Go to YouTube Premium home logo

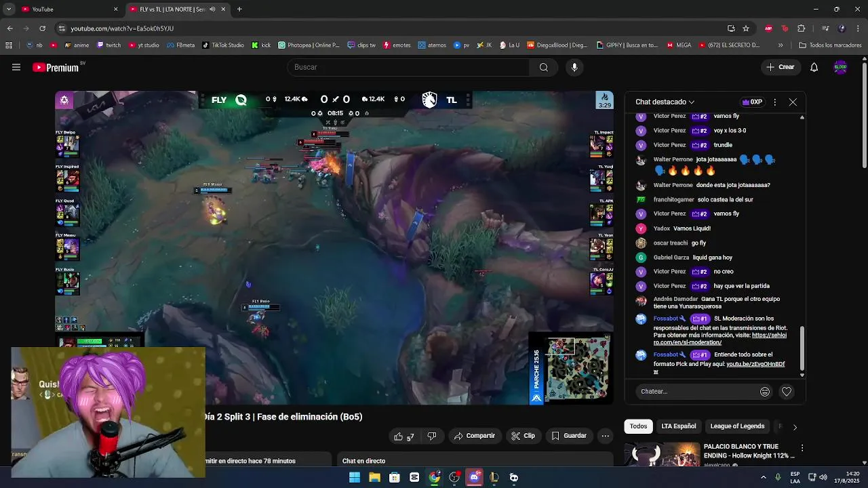pos(56,67)
